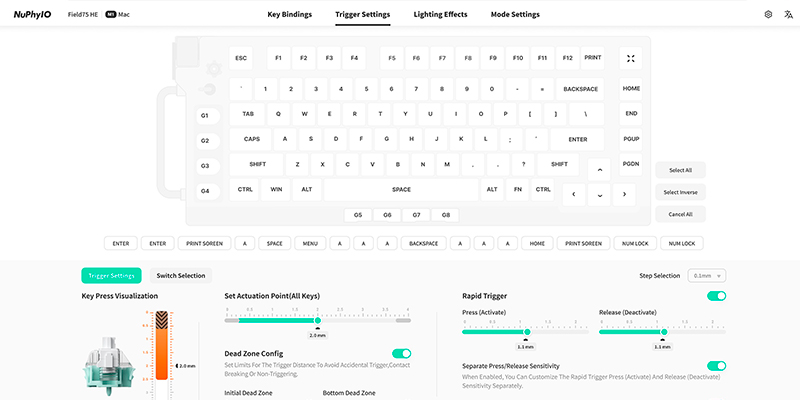This screenshot has width=800, height=400.
Task: Toggle the Rapid Trigger switch
Action: (716, 296)
